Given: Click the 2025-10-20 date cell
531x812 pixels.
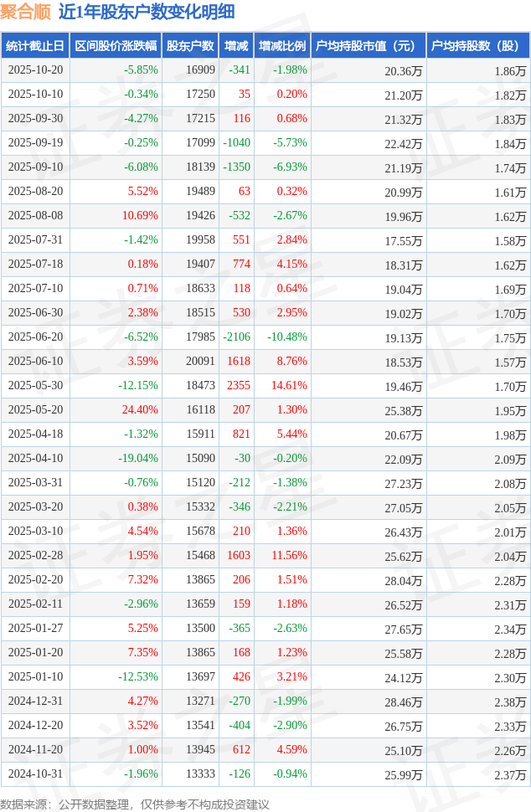Looking at the screenshot, I should (x=35, y=70).
